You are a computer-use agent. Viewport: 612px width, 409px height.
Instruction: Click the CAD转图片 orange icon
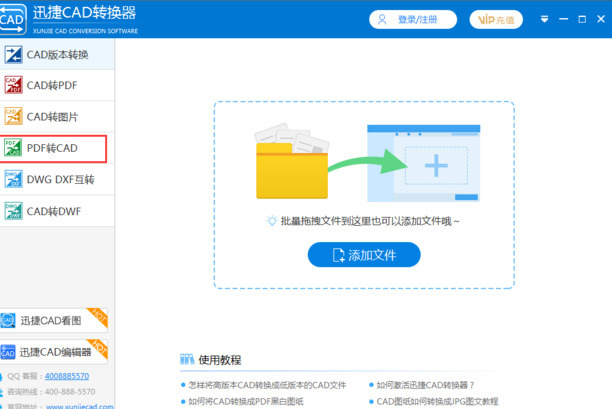13,116
